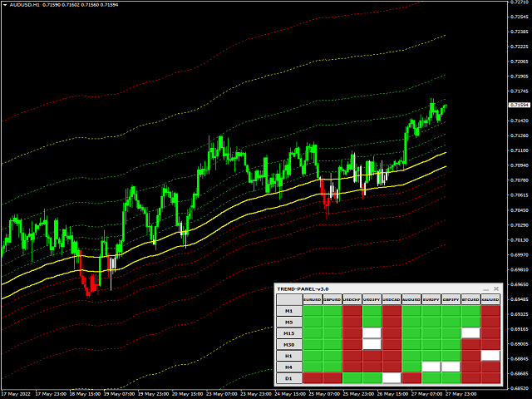Click the white BTCUSD M15 trend cell
The width and height of the screenshot is (532, 399).
pyautogui.click(x=471, y=333)
